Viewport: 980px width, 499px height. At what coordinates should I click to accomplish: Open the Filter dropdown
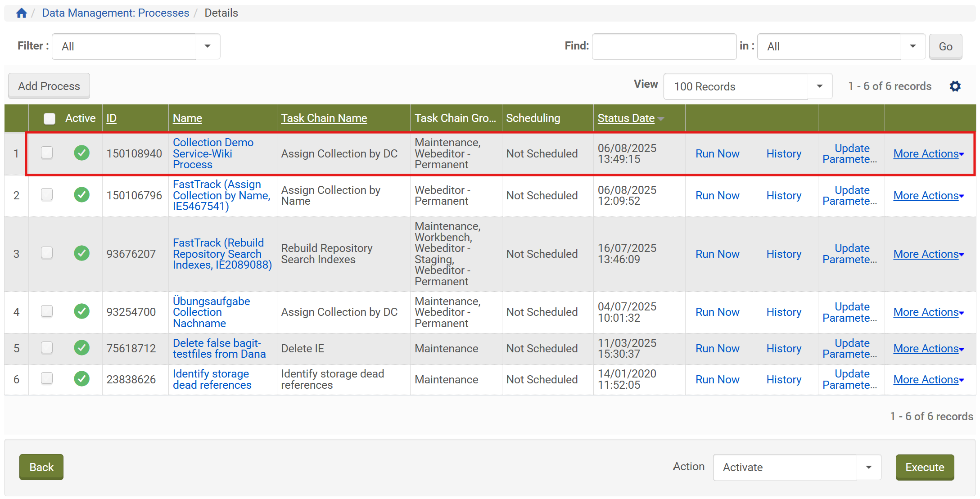point(136,46)
